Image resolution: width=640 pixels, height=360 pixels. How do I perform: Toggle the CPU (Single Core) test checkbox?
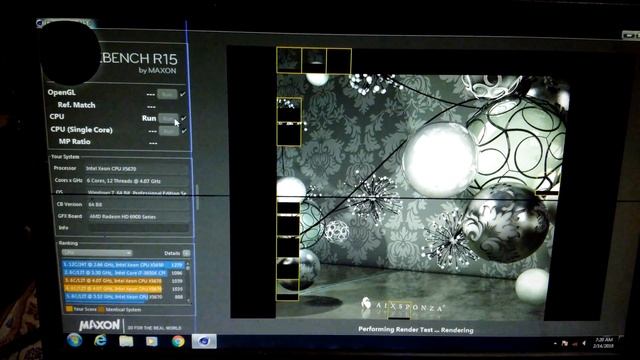coord(184,131)
